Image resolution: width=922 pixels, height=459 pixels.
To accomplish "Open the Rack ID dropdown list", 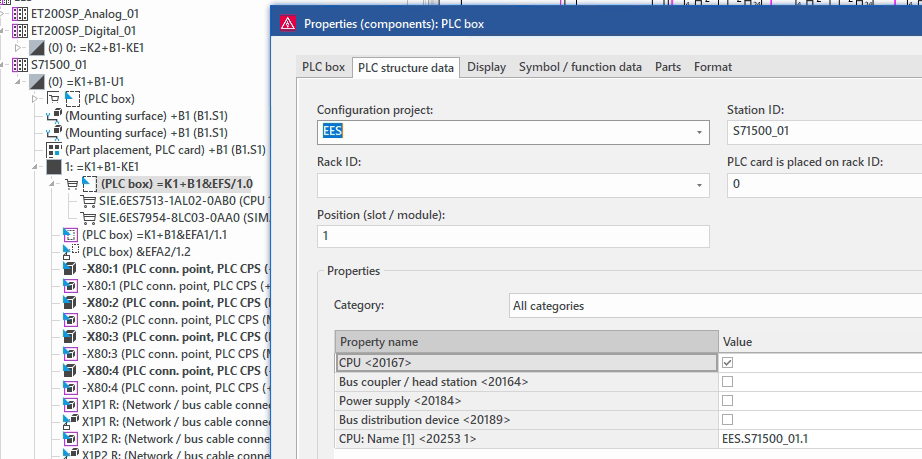I will pos(698,184).
